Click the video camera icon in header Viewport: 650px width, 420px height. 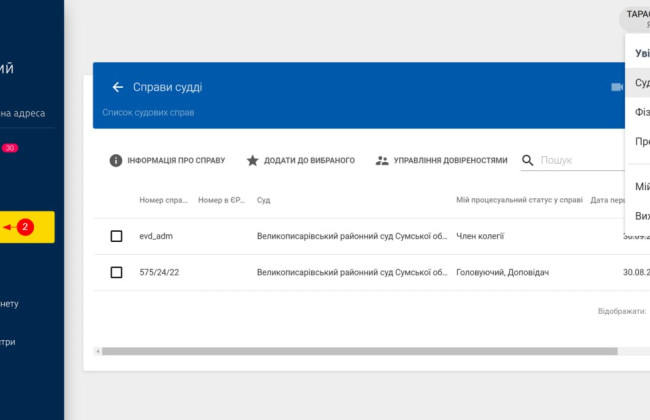click(616, 87)
